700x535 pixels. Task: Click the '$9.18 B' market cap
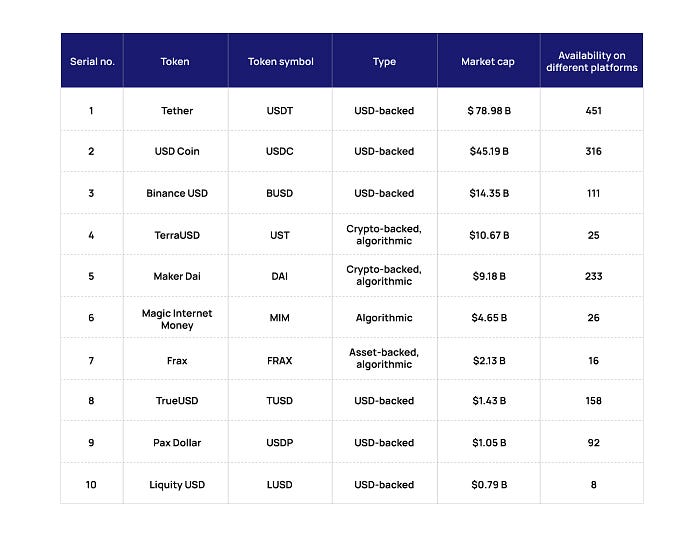coord(489,276)
